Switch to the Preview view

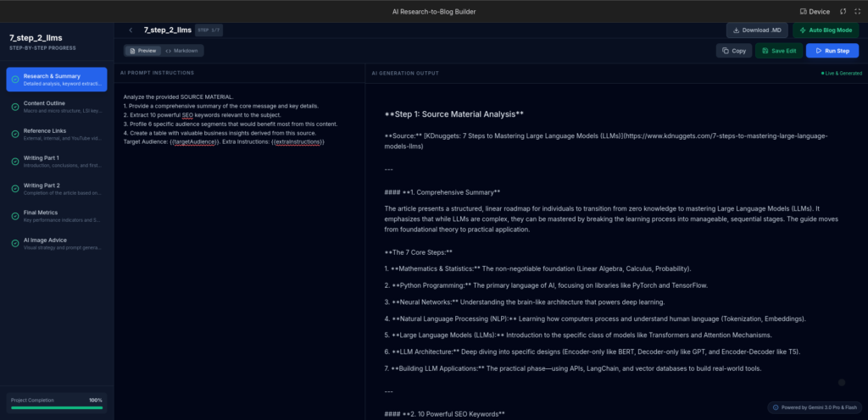tap(142, 51)
